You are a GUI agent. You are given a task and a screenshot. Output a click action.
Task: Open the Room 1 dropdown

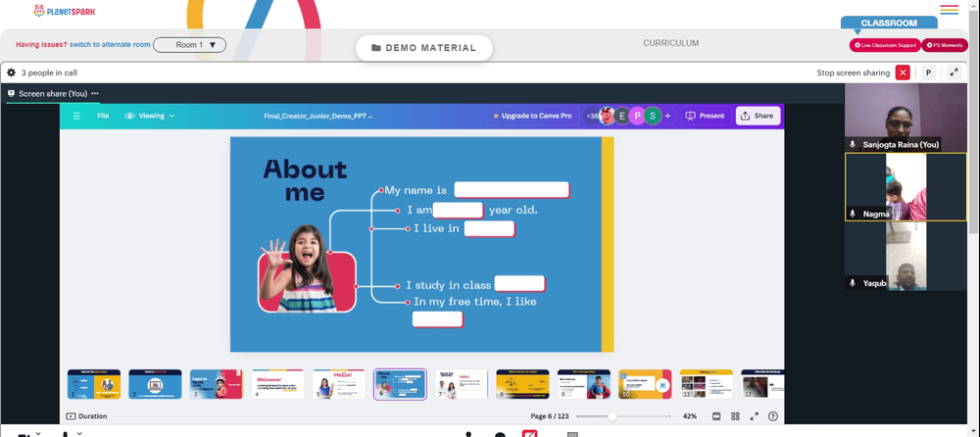[x=189, y=45]
